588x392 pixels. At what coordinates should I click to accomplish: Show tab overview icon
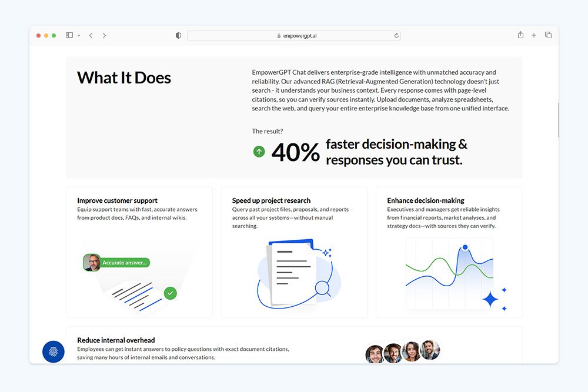pos(548,35)
